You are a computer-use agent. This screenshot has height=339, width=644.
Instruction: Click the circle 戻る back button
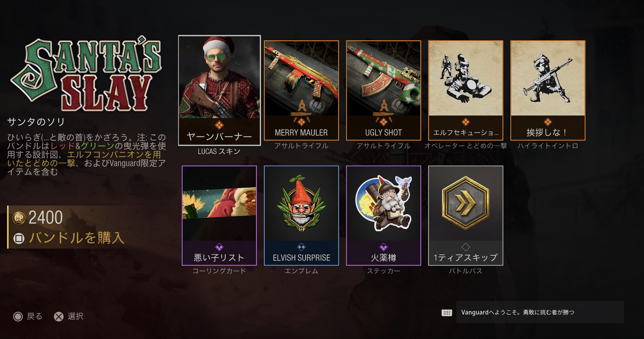pos(28,316)
